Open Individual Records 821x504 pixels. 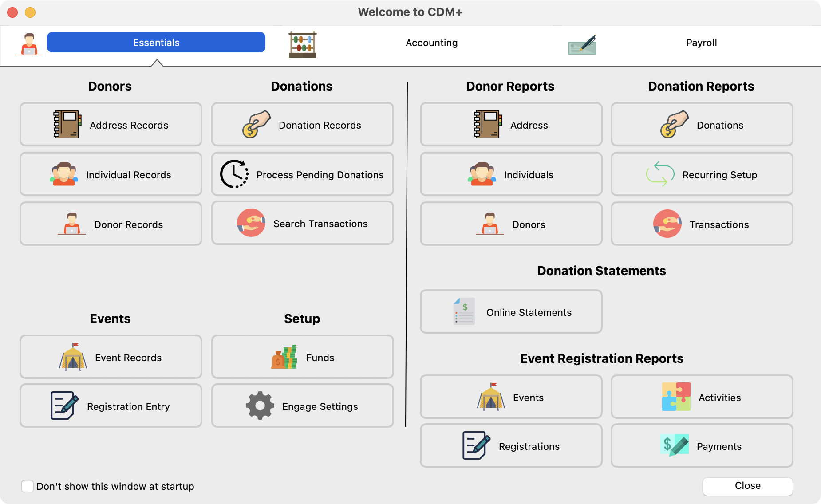[111, 174]
